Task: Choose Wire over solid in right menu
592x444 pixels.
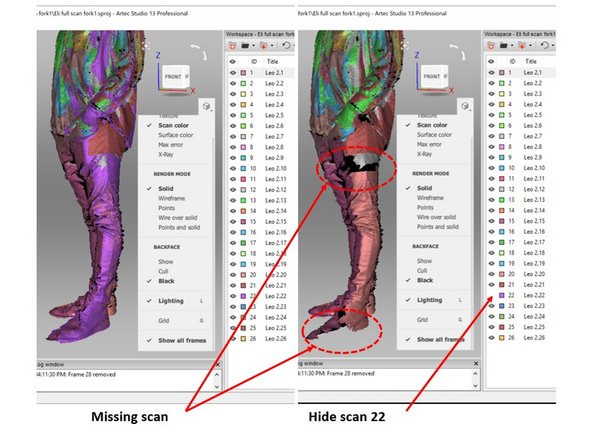Action: (x=436, y=217)
